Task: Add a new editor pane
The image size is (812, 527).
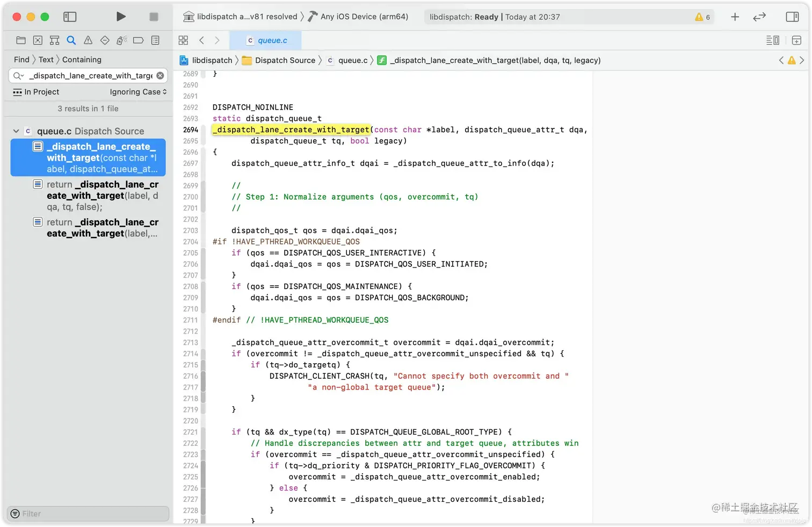Action: (796, 40)
